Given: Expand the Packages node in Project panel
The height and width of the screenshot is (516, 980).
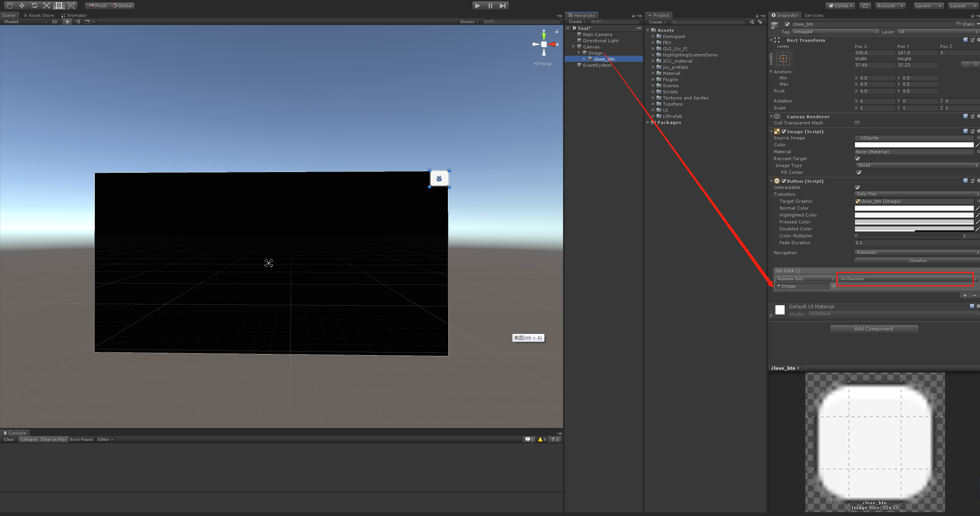Looking at the screenshot, I should point(648,122).
